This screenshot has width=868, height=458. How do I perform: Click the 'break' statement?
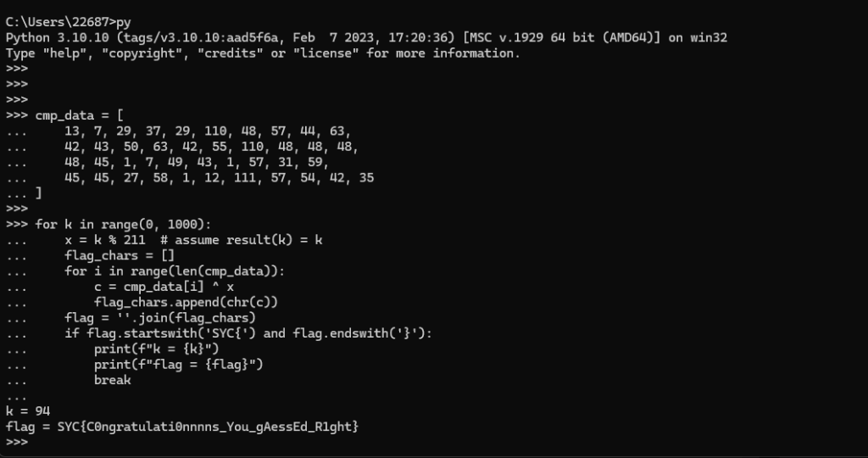[x=112, y=380]
